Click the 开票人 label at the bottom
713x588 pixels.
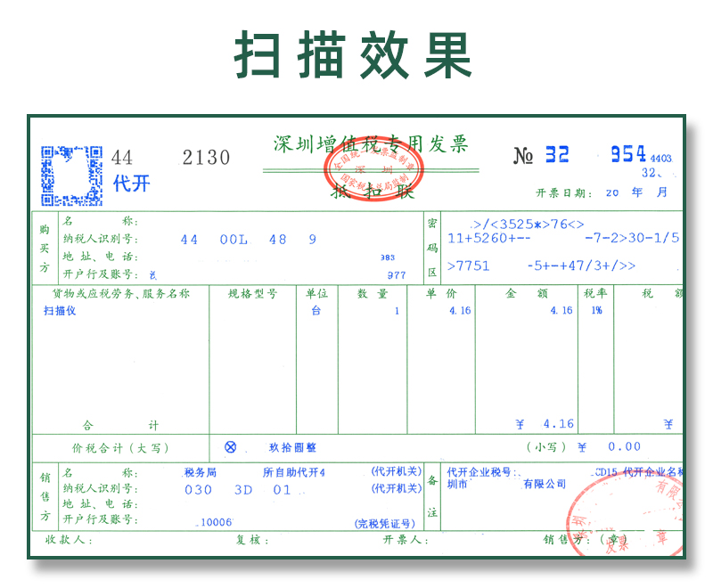(406, 540)
